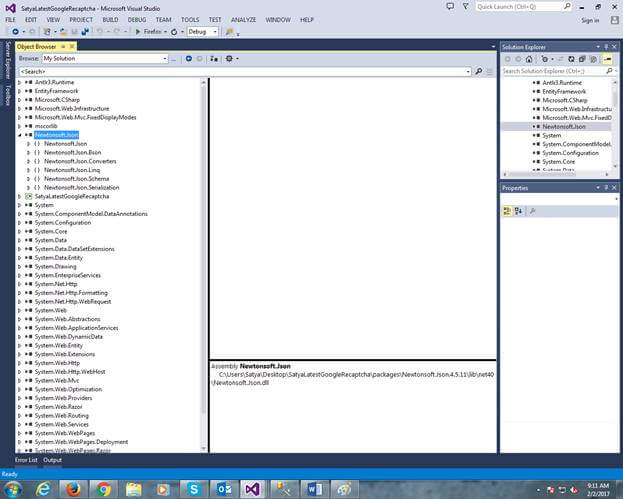Click the feedback speech bubble icon
Image resolution: width=623 pixels, height=499 pixels.
point(450,6)
